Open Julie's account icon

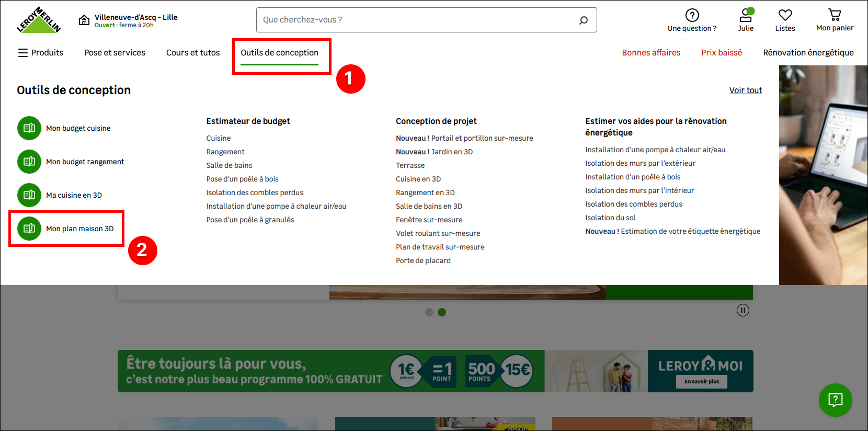point(746,15)
